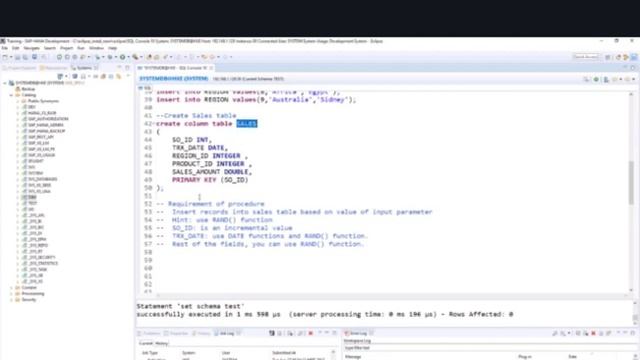Open the Run menu
The width and height of the screenshot is (640, 360).
(81, 48)
